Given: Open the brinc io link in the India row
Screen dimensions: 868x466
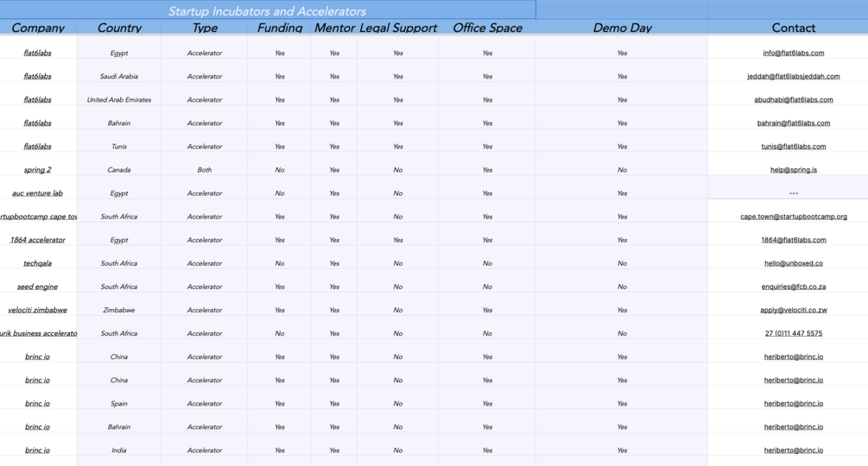Looking at the screenshot, I should [x=37, y=450].
